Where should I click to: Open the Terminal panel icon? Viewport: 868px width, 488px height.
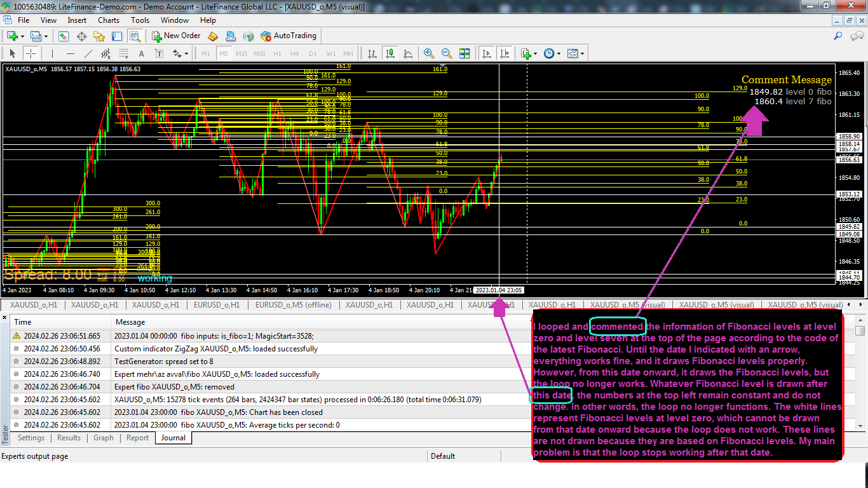[116, 36]
